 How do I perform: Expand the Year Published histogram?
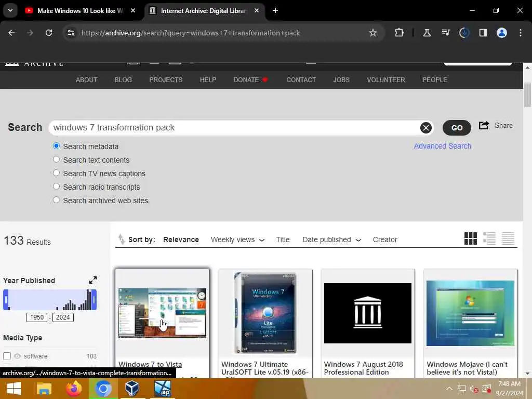[x=92, y=280]
